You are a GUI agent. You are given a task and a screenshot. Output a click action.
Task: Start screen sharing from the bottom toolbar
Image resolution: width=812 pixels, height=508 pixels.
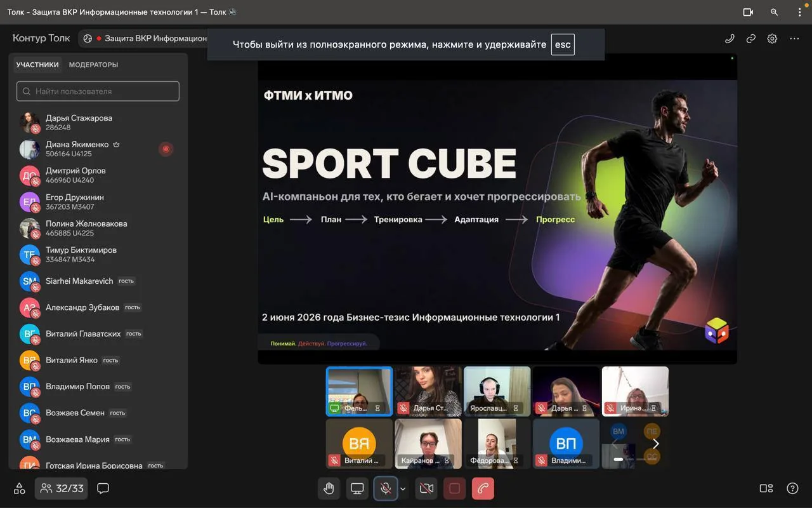357,488
